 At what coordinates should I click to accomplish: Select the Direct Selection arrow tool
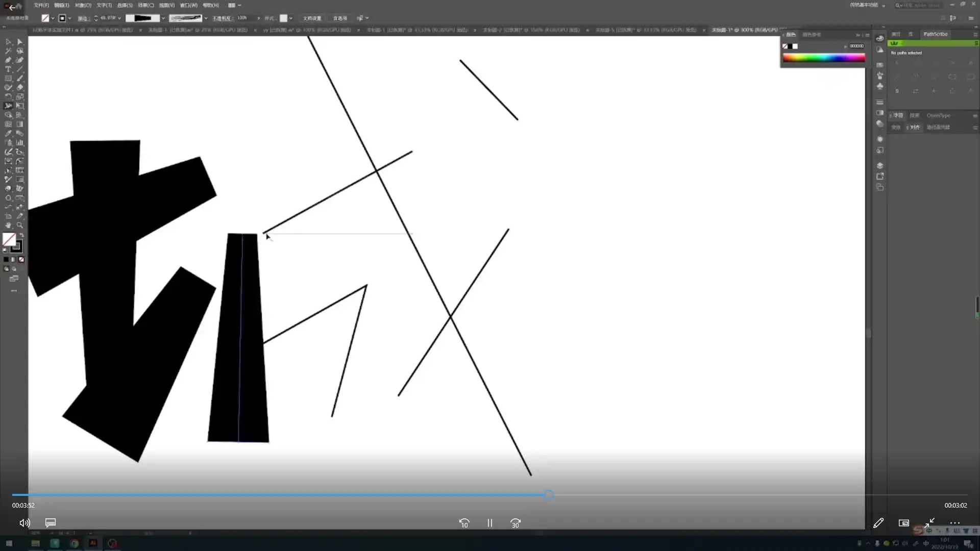pos(20,42)
